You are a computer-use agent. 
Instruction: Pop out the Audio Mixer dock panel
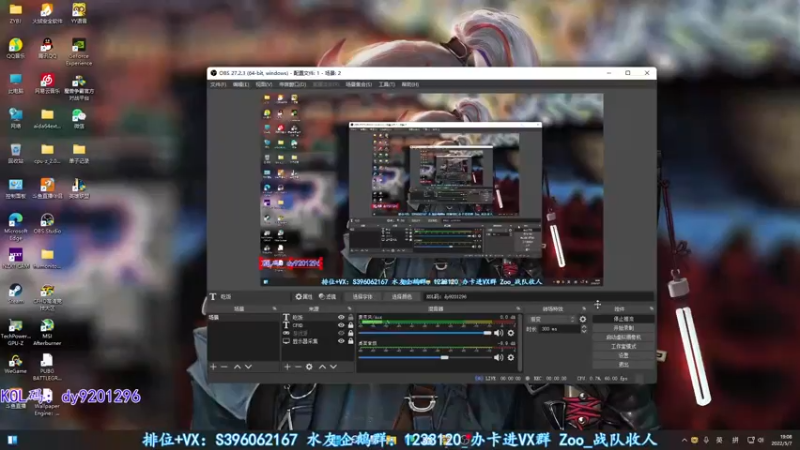(518, 309)
